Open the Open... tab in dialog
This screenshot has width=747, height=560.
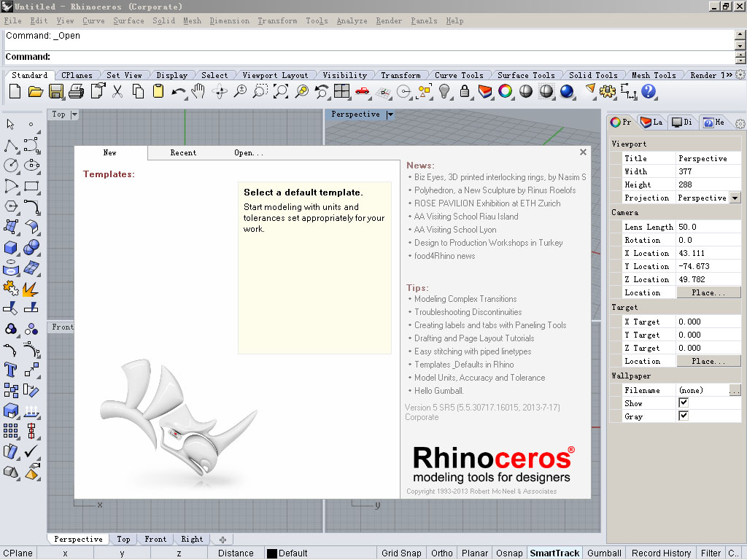coord(249,153)
